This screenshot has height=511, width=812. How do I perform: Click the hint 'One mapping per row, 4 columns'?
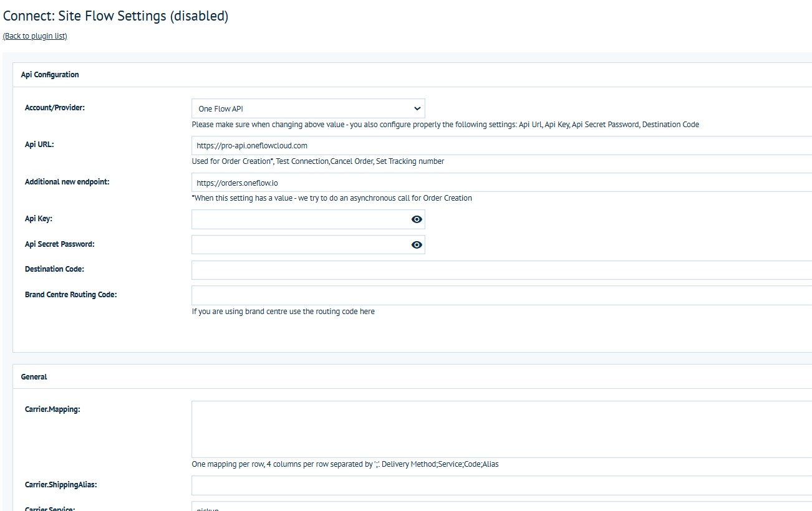346,464
